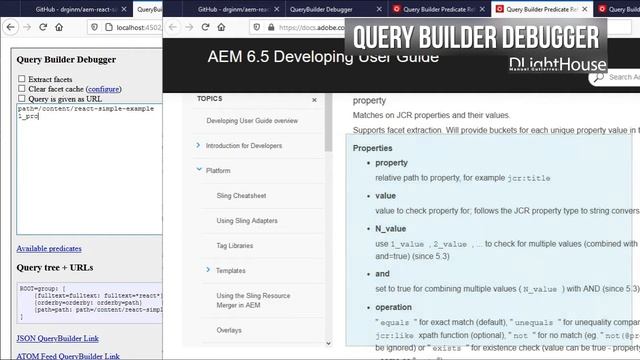Close right window GitHub tab

pyautogui.click(x=277, y=9)
